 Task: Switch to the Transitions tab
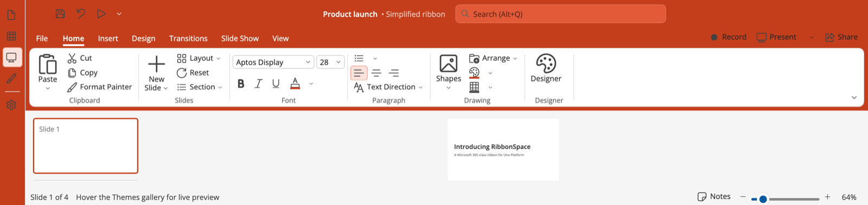[x=188, y=38]
